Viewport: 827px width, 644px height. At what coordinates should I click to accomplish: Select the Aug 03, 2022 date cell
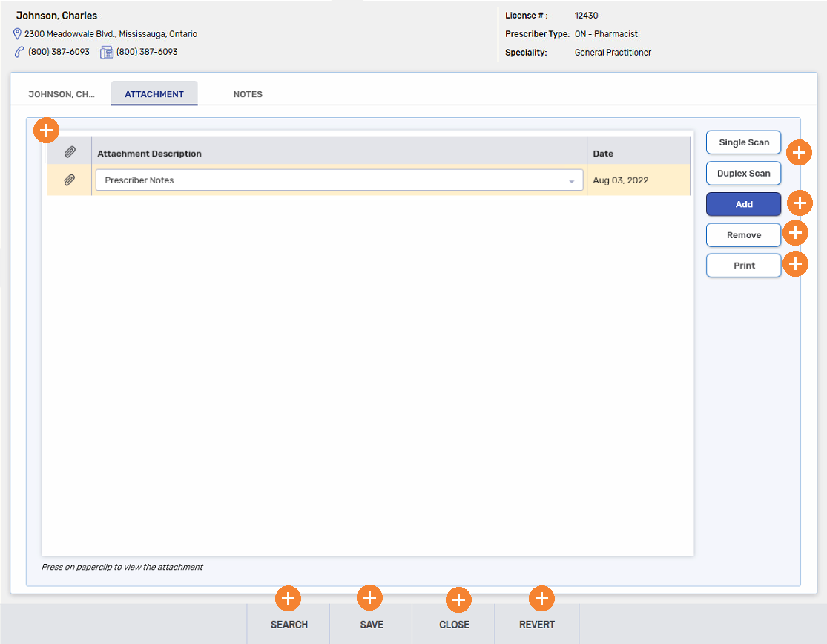point(638,180)
